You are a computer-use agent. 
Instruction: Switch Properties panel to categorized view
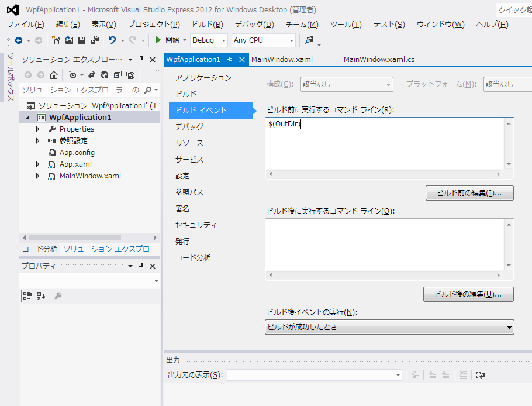point(27,296)
